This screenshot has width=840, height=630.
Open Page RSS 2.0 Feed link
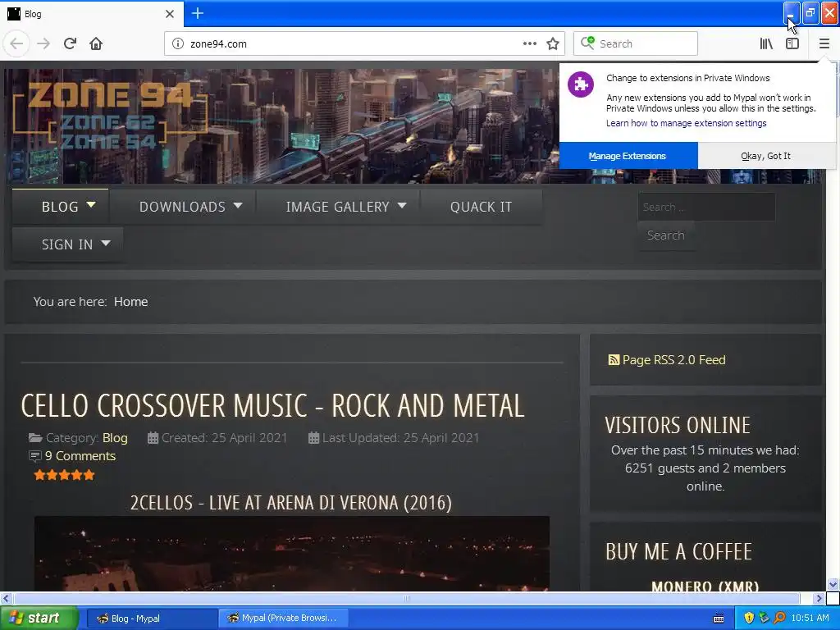pos(673,360)
